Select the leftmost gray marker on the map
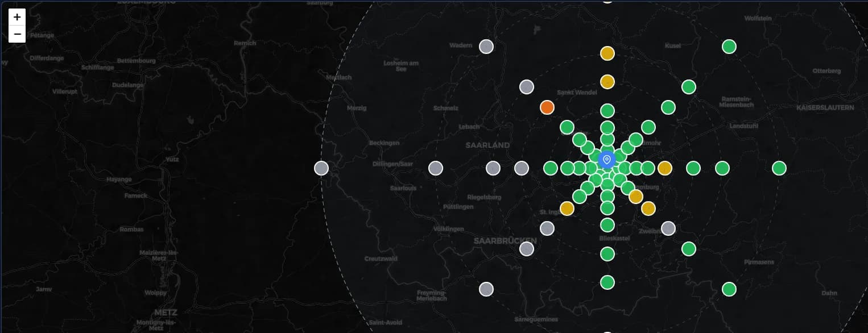868x333 pixels. [321, 168]
